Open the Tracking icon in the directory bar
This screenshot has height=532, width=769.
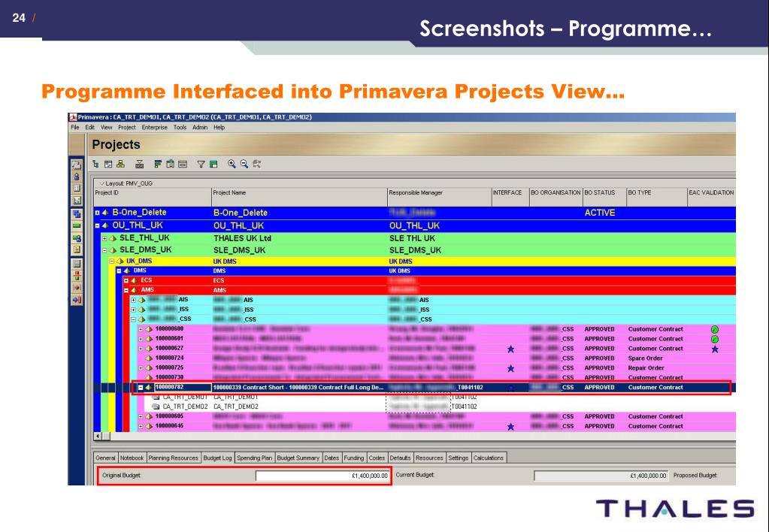[77, 201]
